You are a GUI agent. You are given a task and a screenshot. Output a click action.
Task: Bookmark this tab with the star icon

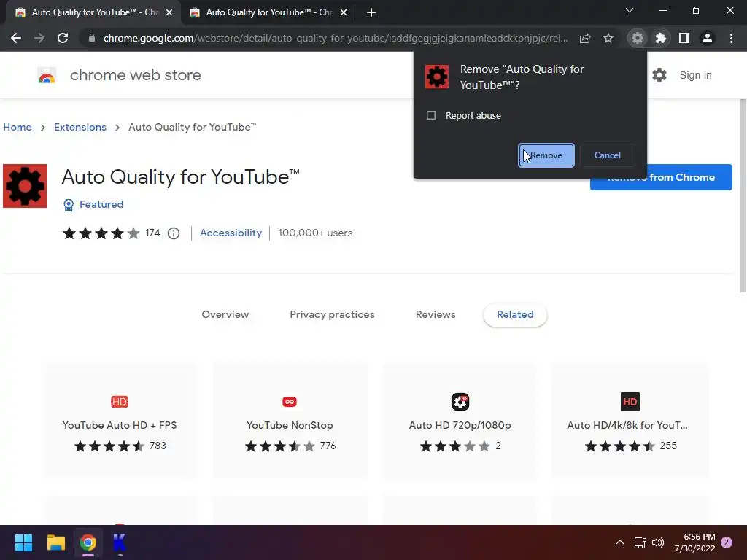(x=608, y=38)
